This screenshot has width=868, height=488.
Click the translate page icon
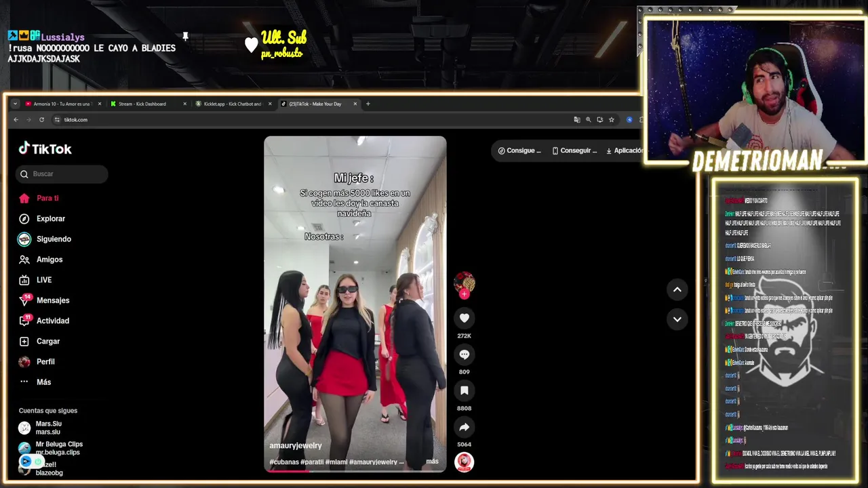pyautogui.click(x=577, y=120)
